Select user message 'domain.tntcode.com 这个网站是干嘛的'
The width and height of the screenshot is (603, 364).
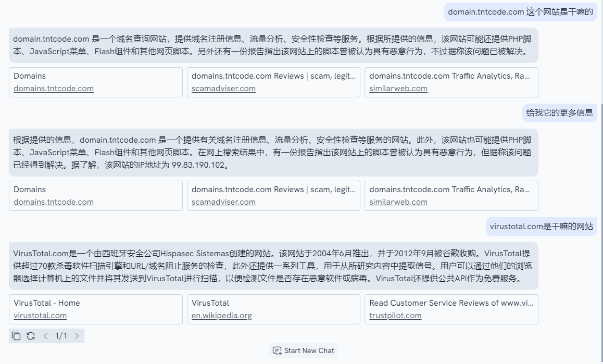(x=520, y=12)
